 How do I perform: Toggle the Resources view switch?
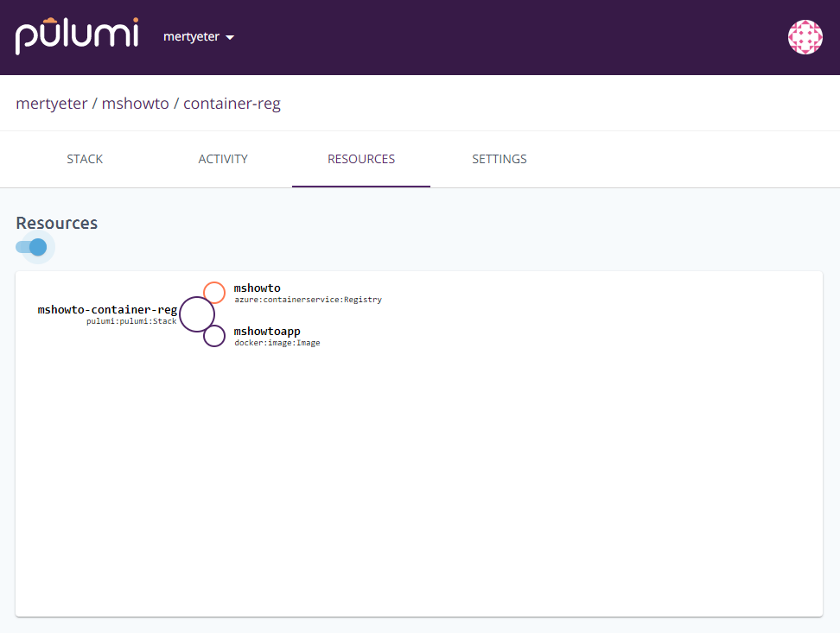[x=31, y=247]
